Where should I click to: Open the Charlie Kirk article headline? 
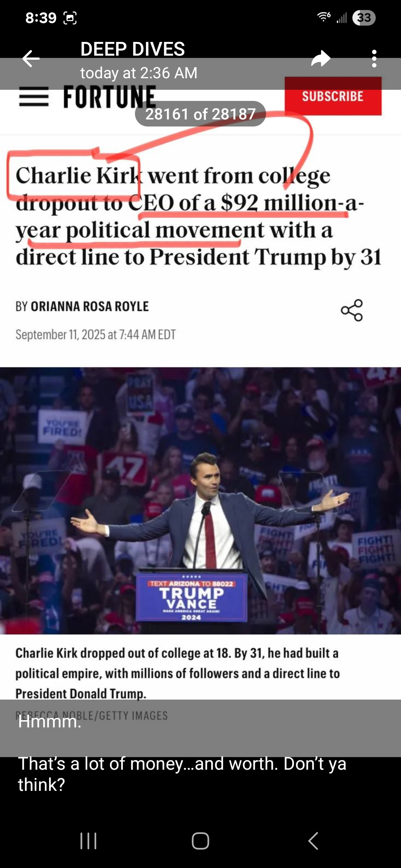point(199,216)
